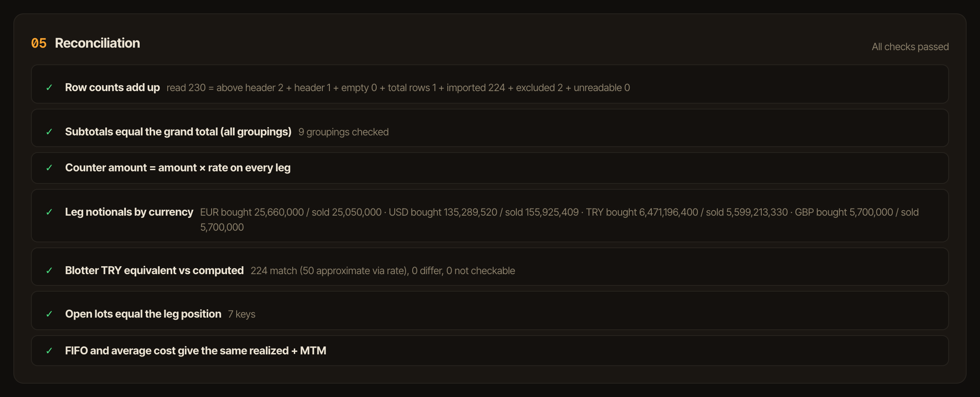The image size is (980, 397).
Task: Click the checkmark beside FIFO and average cost
Action: coord(49,351)
